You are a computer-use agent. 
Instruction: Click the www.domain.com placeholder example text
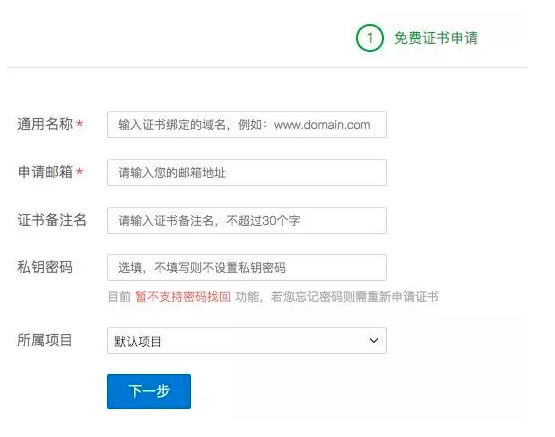[x=322, y=125]
